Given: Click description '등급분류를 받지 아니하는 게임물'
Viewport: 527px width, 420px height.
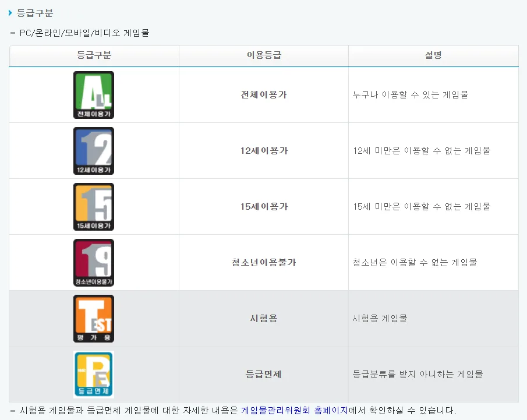Looking at the screenshot, I should [x=418, y=374].
